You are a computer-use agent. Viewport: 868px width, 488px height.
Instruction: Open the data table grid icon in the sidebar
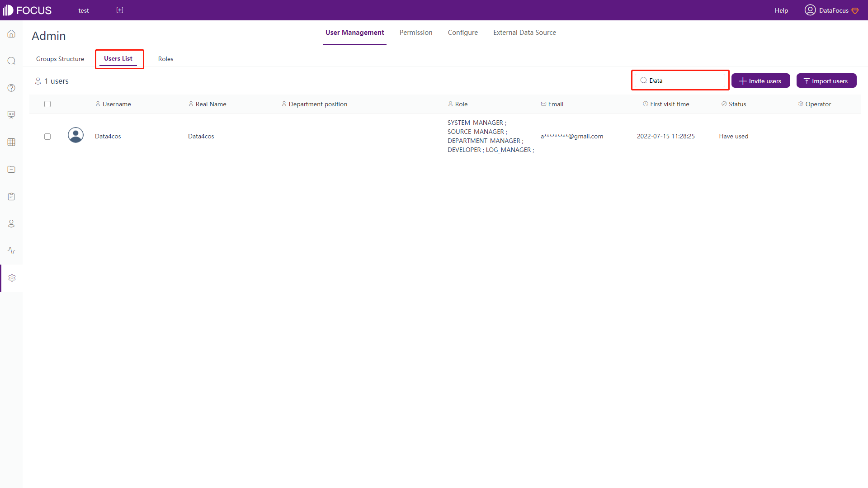[11, 142]
